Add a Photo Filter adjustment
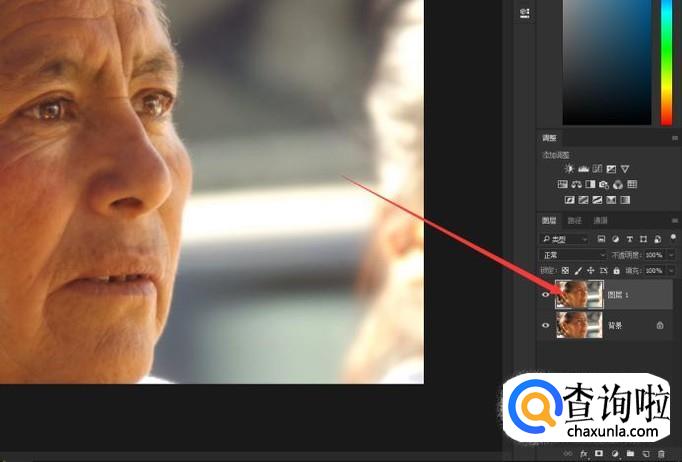This screenshot has width=682, height=462. (604, 184)
